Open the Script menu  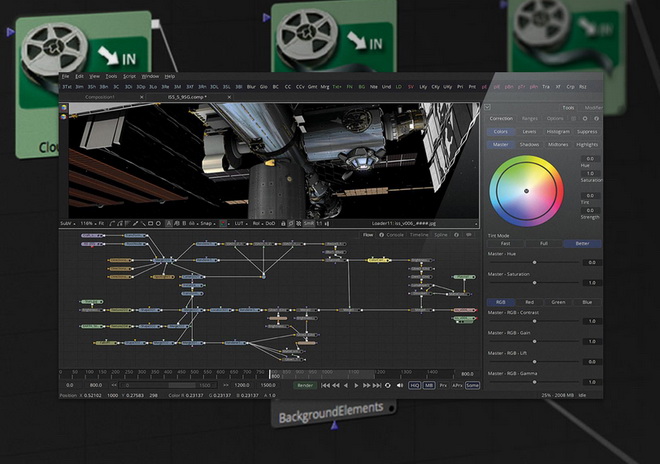click(x=129, y=76)
